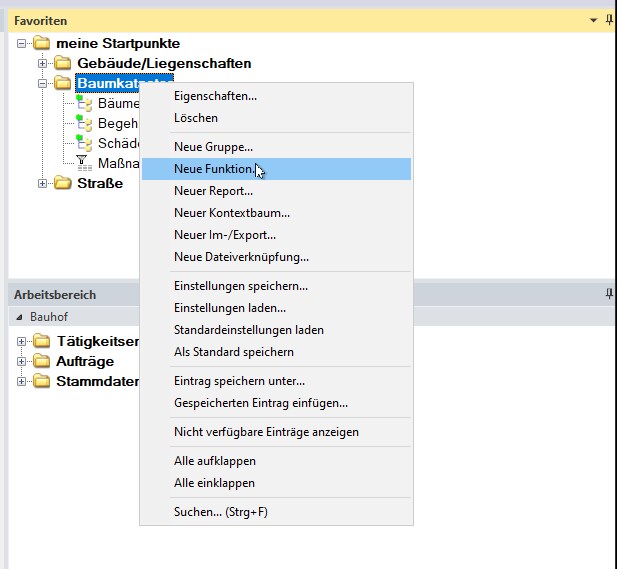
Task: Click the Begehungen function icon in tree
Action: pyautogui.click(x=84, y=123)
